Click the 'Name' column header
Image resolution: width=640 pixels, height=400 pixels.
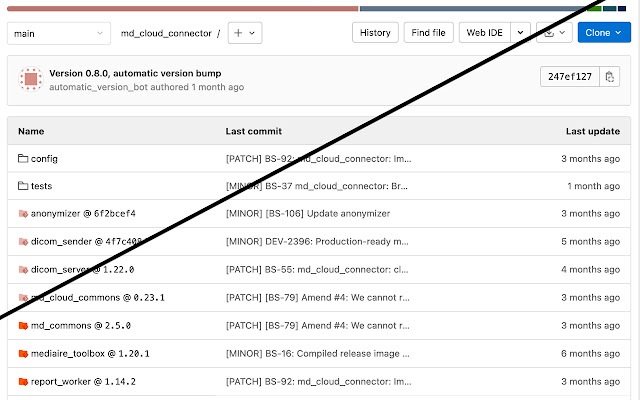point(31,131)
